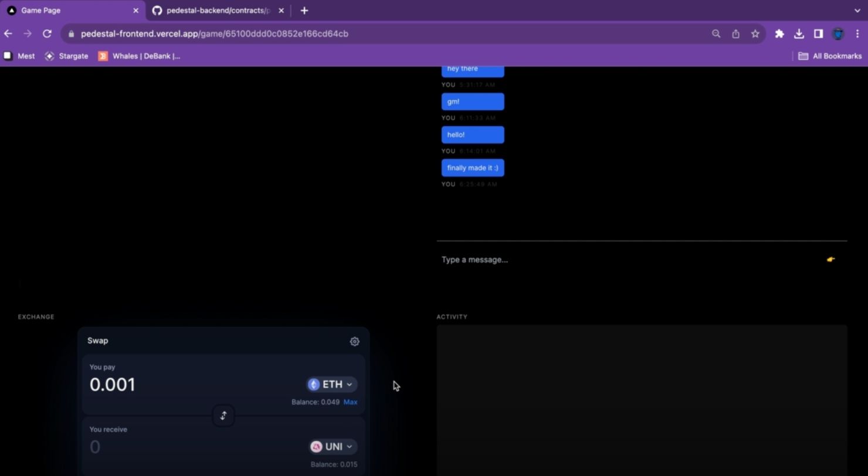Focus the Type a message field
Screen dimensions: 868x476
630,260
